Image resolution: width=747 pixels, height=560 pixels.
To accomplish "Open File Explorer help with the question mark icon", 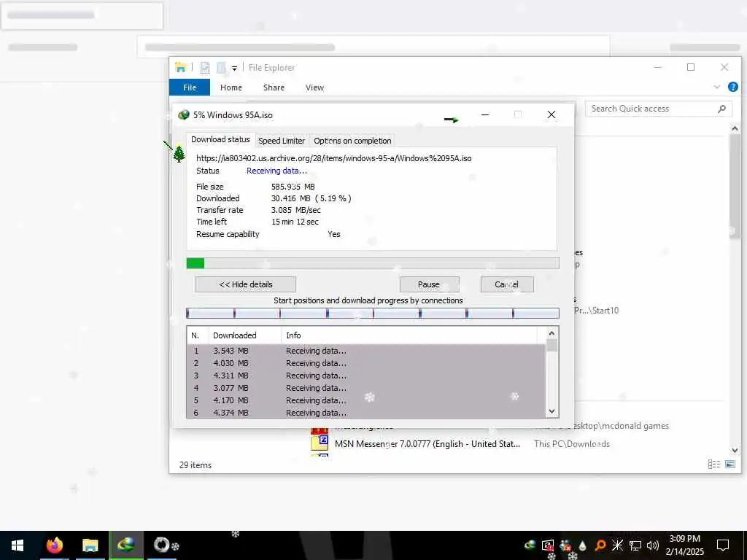I will tap(732, 87).
